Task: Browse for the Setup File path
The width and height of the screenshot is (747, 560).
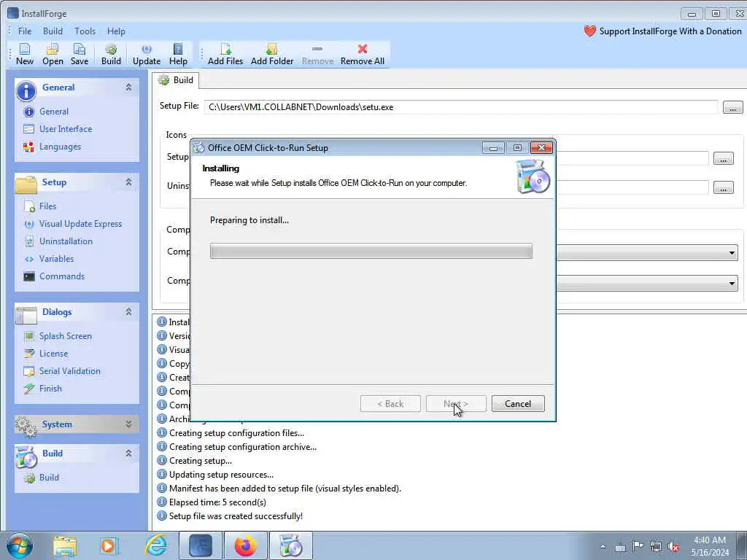Action: 732,107
